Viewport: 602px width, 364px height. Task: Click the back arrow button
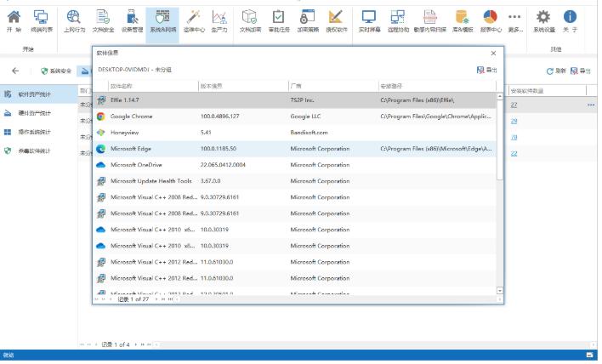pyautogui.click(x=15, y=71)
